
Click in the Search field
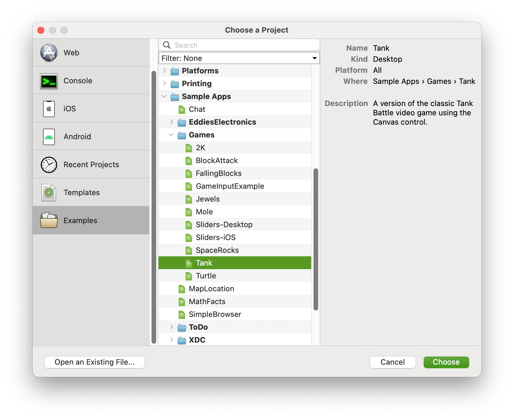239,45
